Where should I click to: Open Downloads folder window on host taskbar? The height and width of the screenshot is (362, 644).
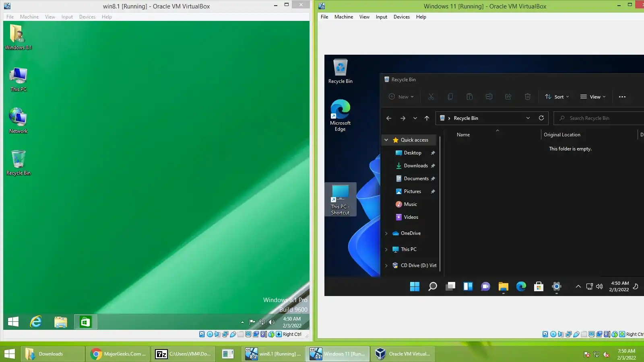click(x=53, y=354)
